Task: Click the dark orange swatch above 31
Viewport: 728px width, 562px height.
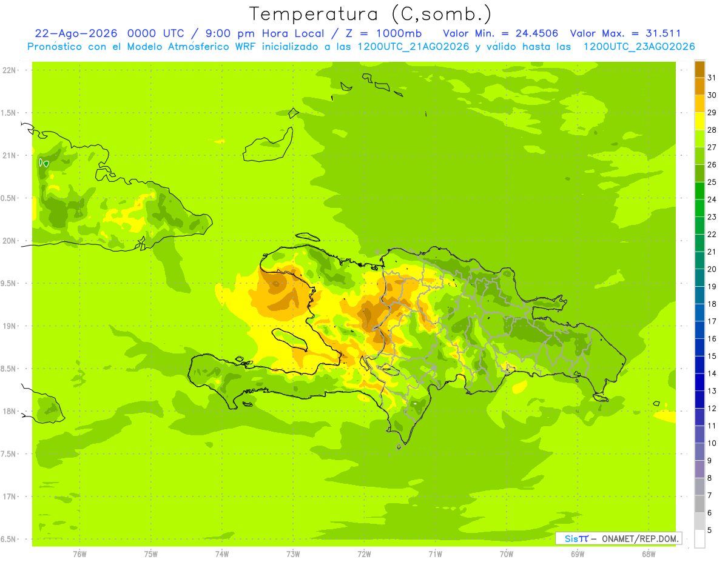Action: click(699, 69)
